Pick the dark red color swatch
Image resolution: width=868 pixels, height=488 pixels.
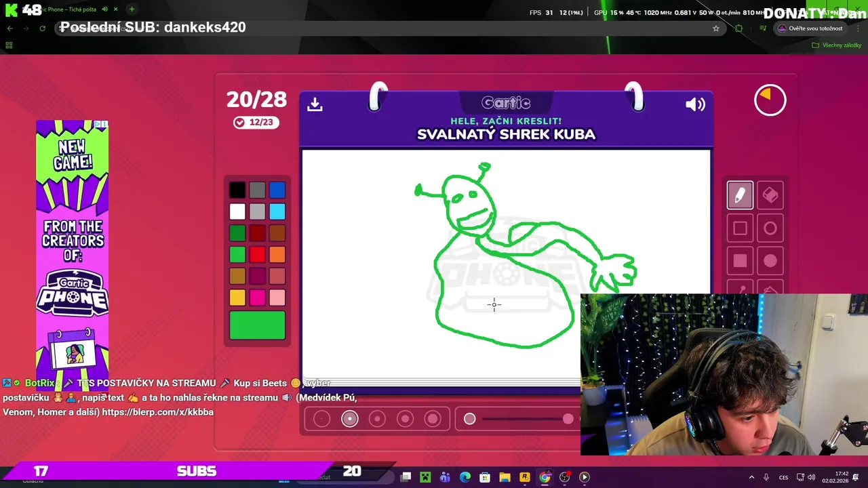[257, 233]
